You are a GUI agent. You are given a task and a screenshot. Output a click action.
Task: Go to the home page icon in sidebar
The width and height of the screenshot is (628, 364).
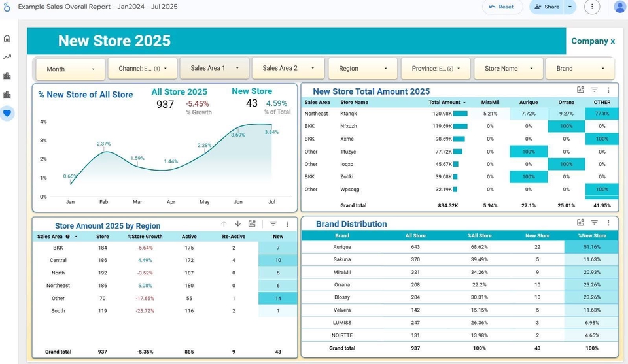(x=7, y=38)
